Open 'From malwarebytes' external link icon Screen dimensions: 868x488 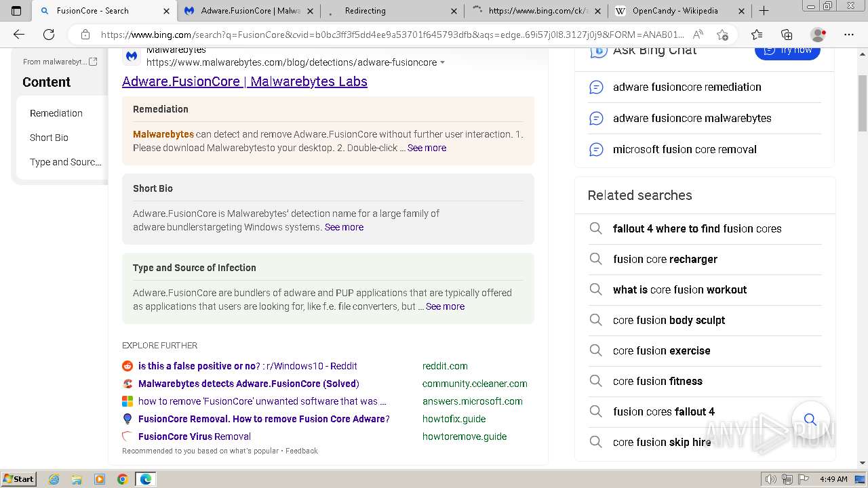point(93,62)
